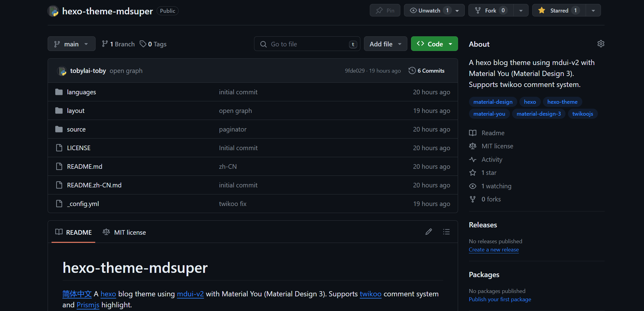This screenshot has width=644, height=311.
Task: Click Create a new release link
Action: point(493,250)
